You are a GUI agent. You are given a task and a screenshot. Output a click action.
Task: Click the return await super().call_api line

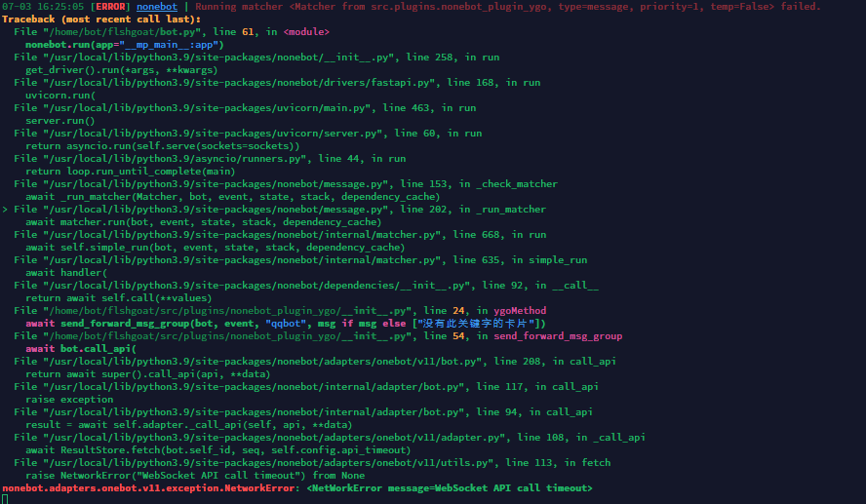[x=148, y=374]
